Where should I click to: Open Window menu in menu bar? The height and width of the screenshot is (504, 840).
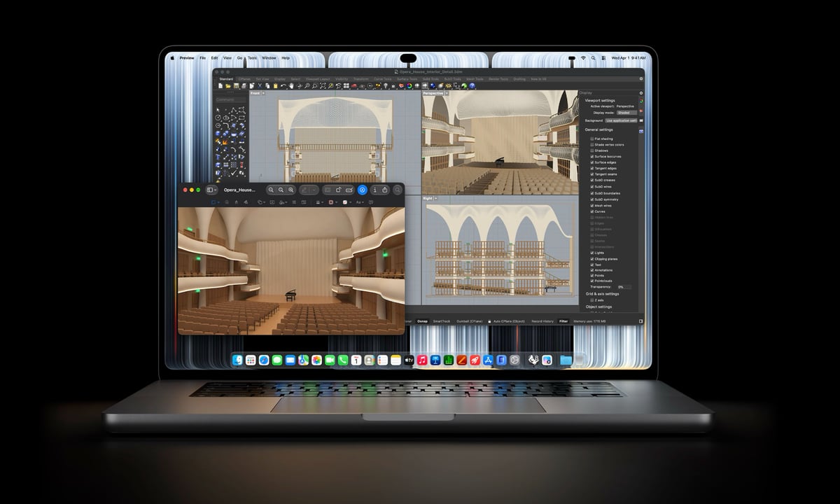click(x=269, y=57)
